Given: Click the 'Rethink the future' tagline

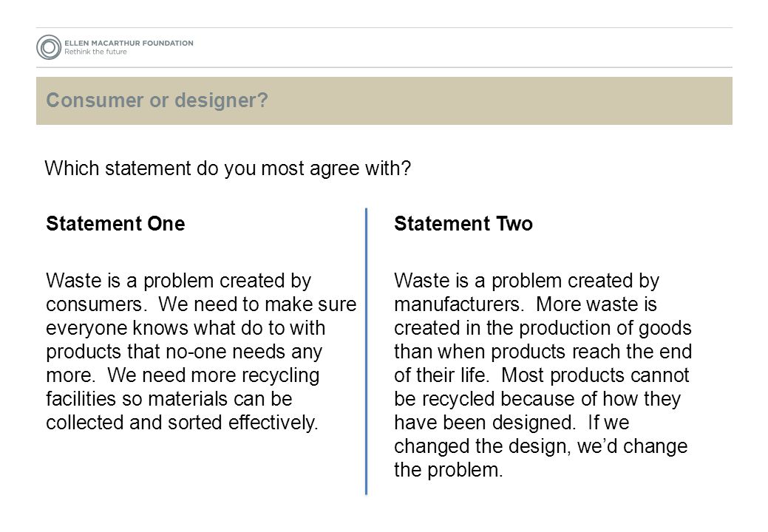Looking at the screenshot, I should click(95, 52).
